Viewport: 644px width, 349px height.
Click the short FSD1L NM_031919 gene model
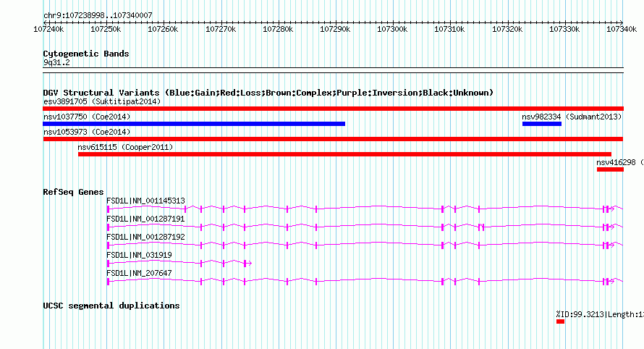tap(179, 263)
